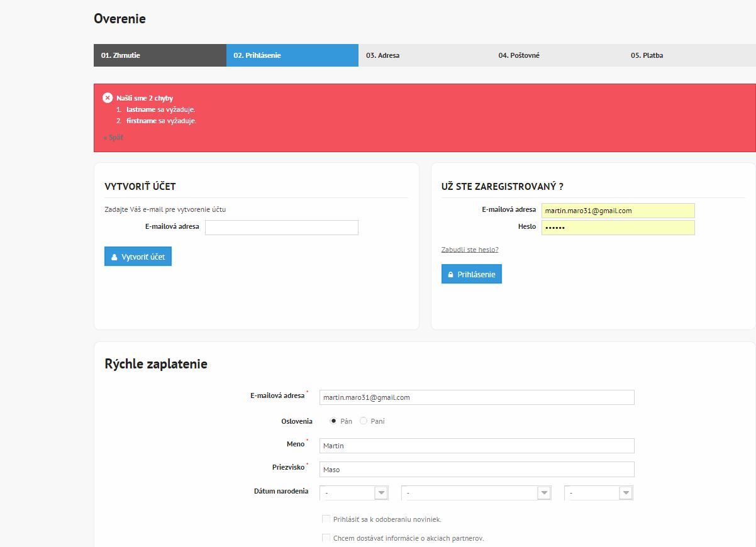The height and width of the screenshot is (547, 756).
Task: Click the Dátum narodenia label
Action: pyautogui.click(x=281, y=491)
